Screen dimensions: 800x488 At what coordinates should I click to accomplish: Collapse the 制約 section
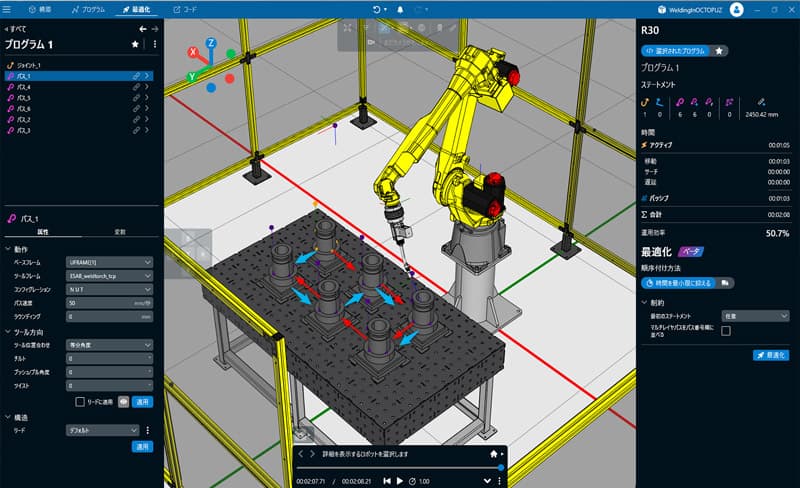pyautogui.click(x=644, y=302)
